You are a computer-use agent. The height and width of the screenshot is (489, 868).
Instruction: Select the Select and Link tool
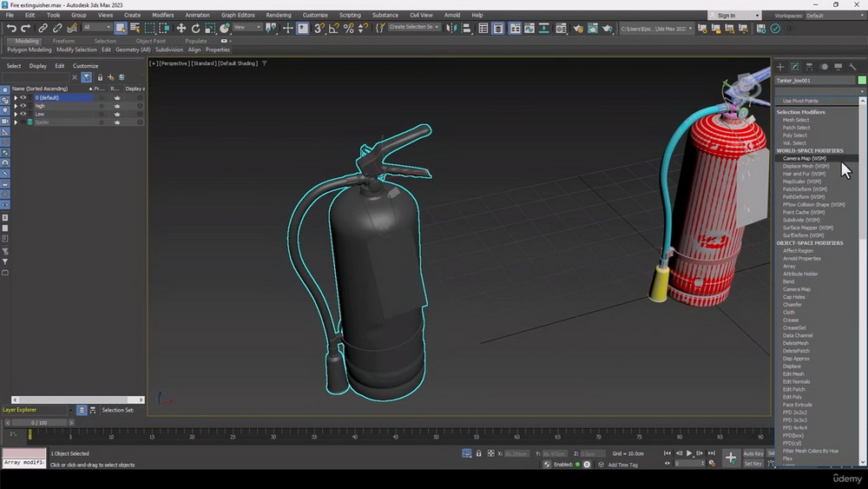43,29
